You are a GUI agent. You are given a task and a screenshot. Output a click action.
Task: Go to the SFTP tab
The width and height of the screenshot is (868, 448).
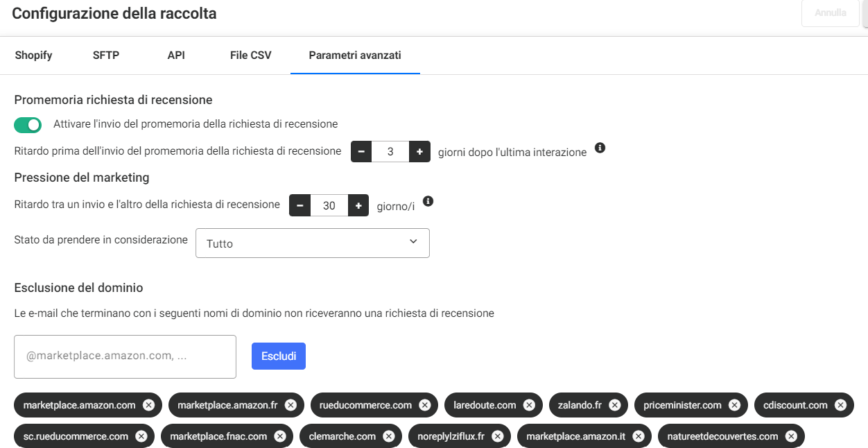tap(106, 55)
